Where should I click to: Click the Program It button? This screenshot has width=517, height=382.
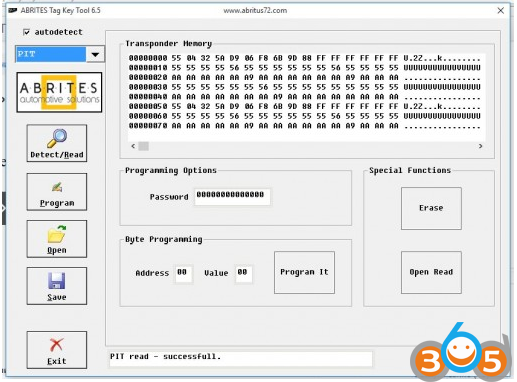[304, 272]
